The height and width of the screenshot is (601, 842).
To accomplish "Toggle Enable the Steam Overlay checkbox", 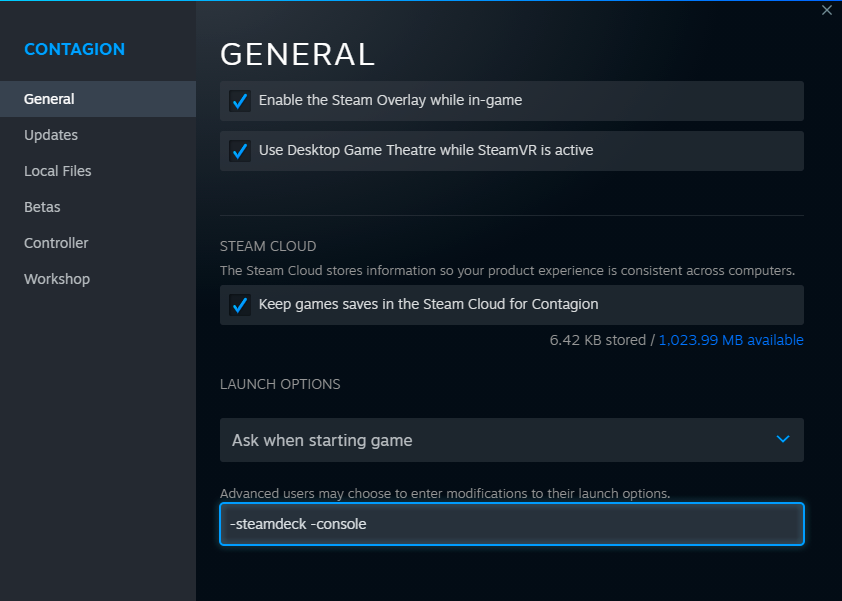I will pos(240,101).
